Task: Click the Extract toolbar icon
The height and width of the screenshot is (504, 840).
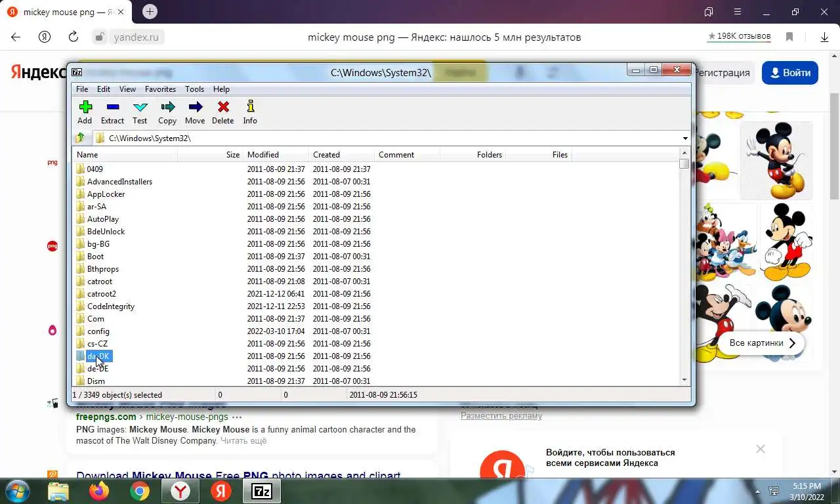Action: pyautogui.click(x=112, y=112)
